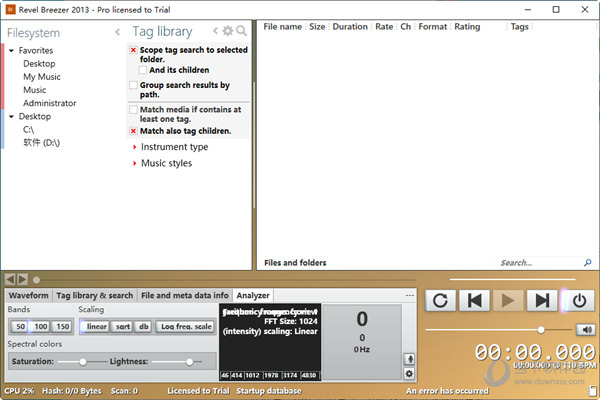Skip to next track

pos(542,300)
